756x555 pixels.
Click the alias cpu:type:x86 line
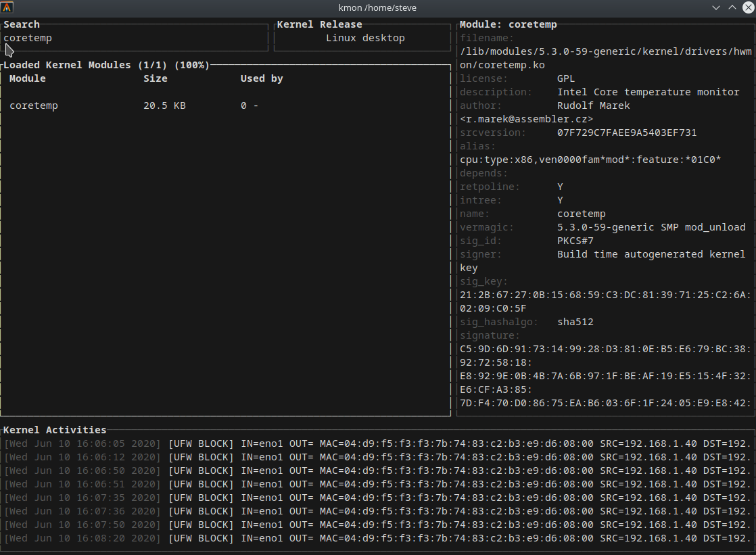coord(590,160)
